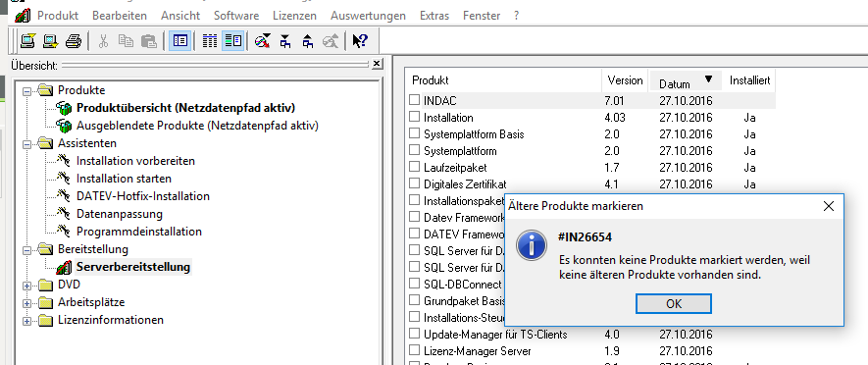Sort by the Installiert column header

[749, 80]
